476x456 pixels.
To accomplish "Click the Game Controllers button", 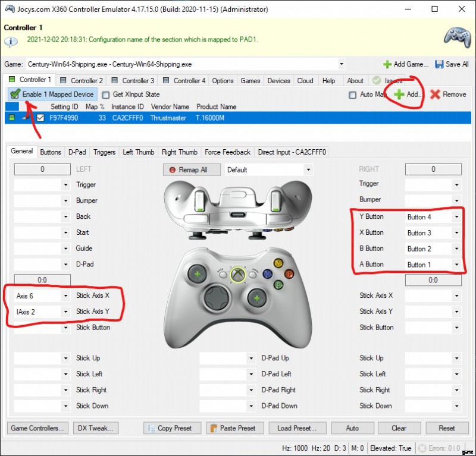I will tap(37, 428).
